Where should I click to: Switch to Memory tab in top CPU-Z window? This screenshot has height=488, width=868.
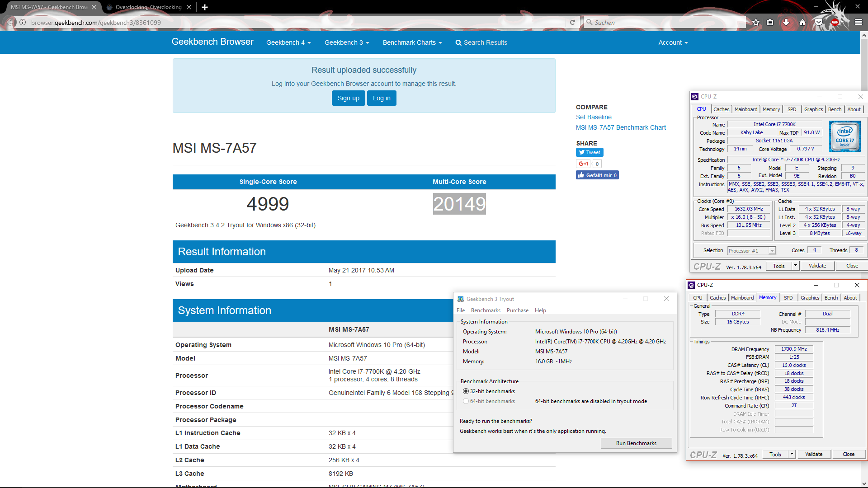pyautogui.click(x=771, y=109)
